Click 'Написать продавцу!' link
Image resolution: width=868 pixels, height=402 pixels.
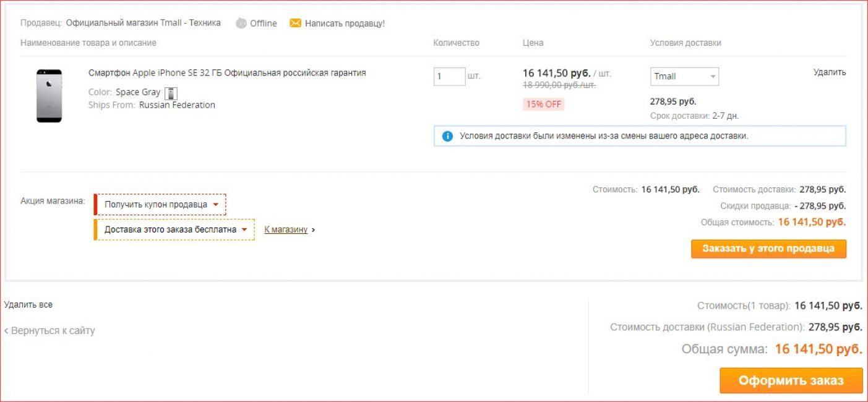[345, 24]
